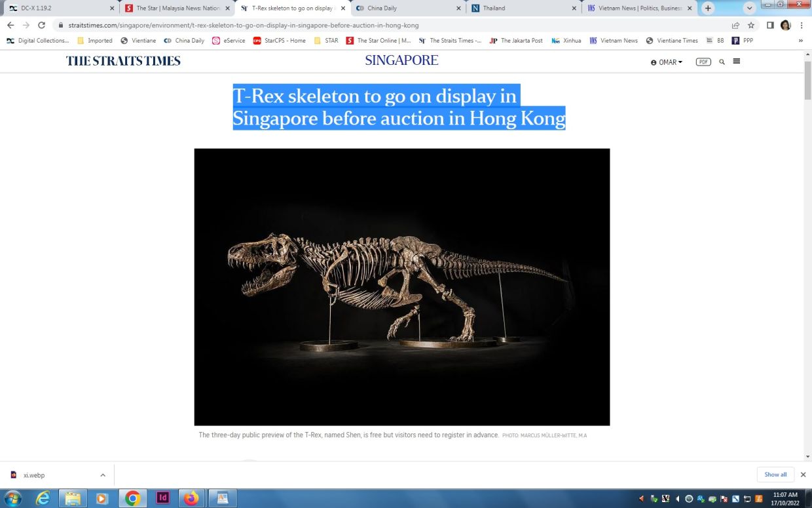Switch to the Vietnam News tab
The width and height of the screenshot is (812, 508).
(x=639, y=9)
